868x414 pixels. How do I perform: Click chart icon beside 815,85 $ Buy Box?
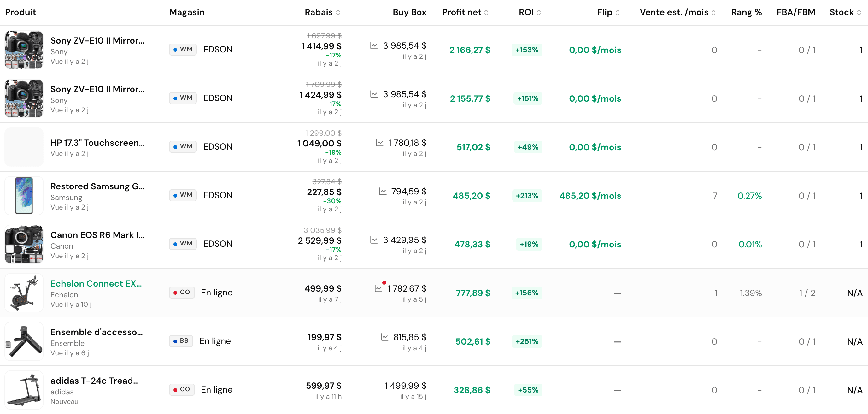coord(384,337)
